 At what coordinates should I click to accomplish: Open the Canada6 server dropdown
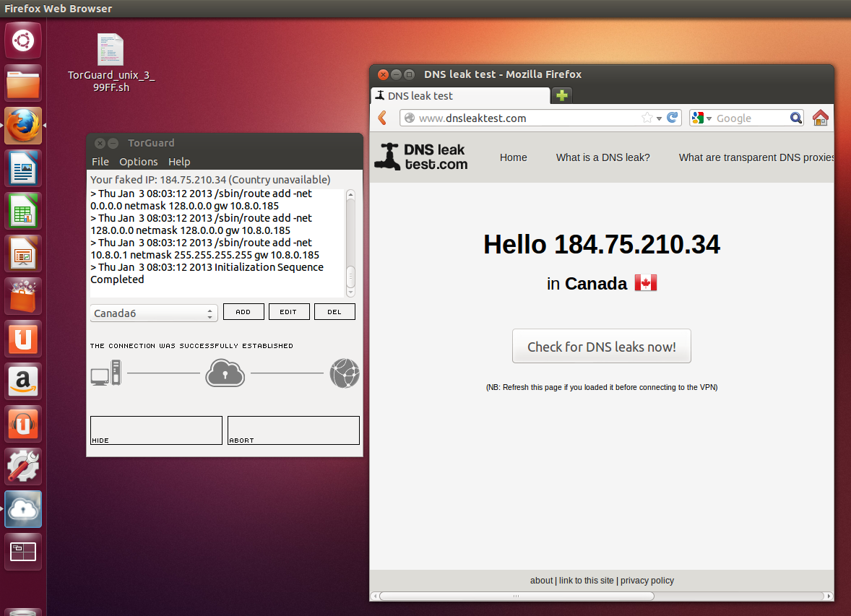154,313
